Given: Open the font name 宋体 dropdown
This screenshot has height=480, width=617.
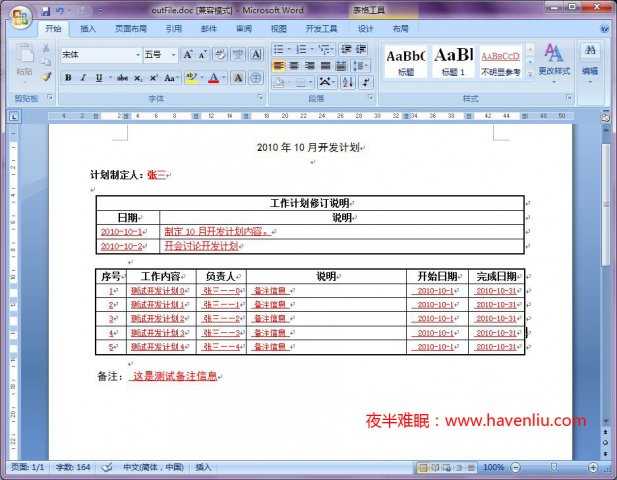Looking at the screenshot, I should tap(138, 55).
